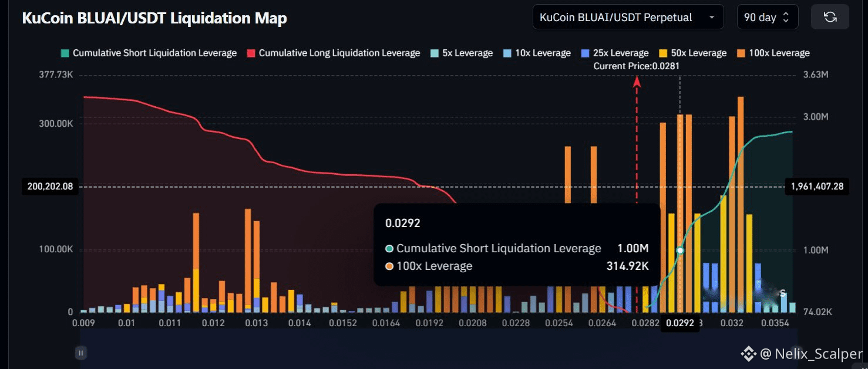Click the 3.63M right axis label
This screenshot has width=868, height=369.
click(816, 75)
